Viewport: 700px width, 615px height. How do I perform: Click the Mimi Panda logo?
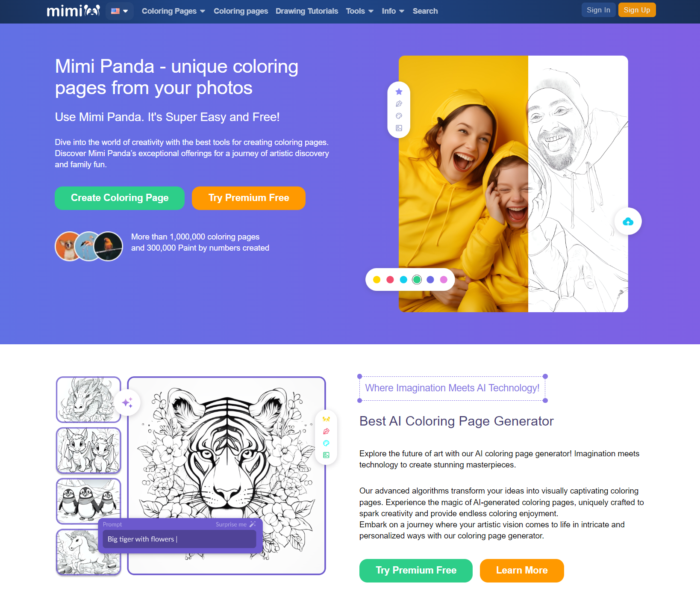(x=73, y=11)
